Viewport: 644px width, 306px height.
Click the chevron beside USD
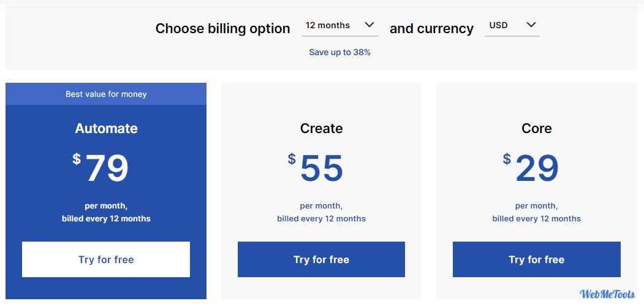[531, 25]
